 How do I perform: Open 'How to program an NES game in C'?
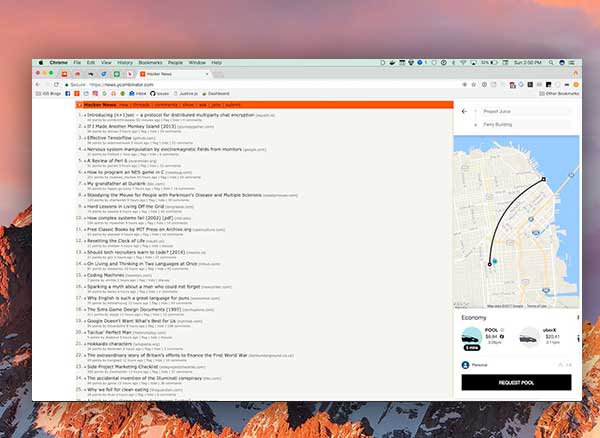[126, 172]
